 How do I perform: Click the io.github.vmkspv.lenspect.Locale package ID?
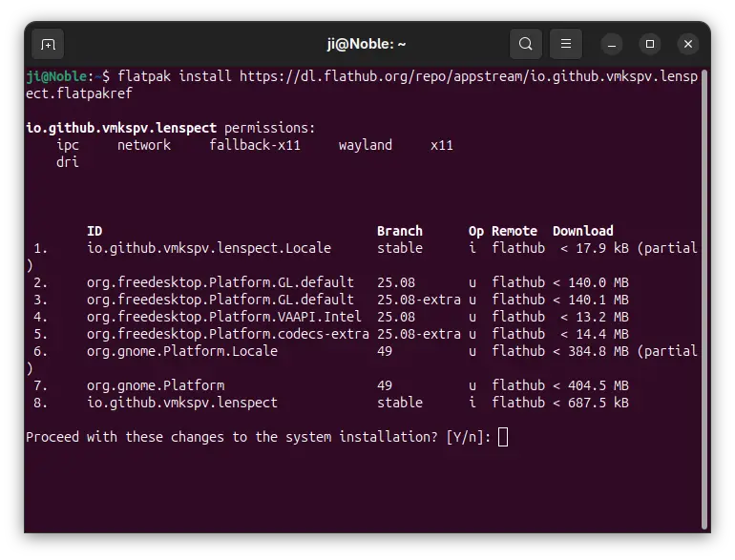tap(208, 248)
